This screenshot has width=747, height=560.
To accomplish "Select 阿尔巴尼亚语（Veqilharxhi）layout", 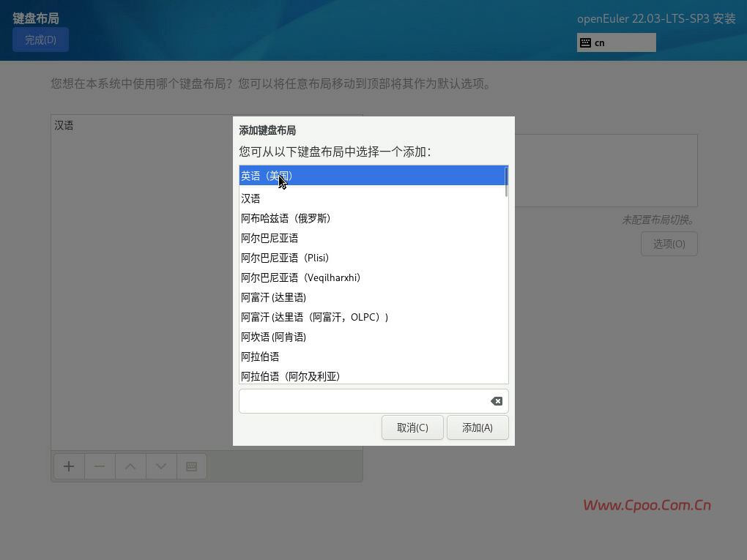I will coord(373,277).
